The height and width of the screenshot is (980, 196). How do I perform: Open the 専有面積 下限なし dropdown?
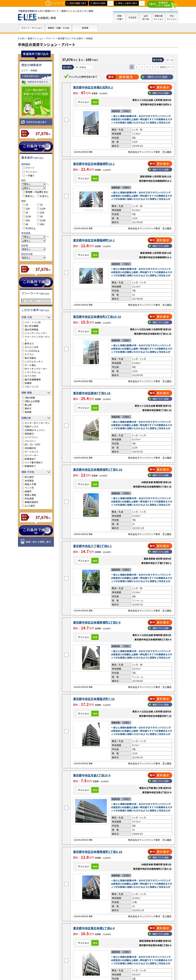coord(33,237)
